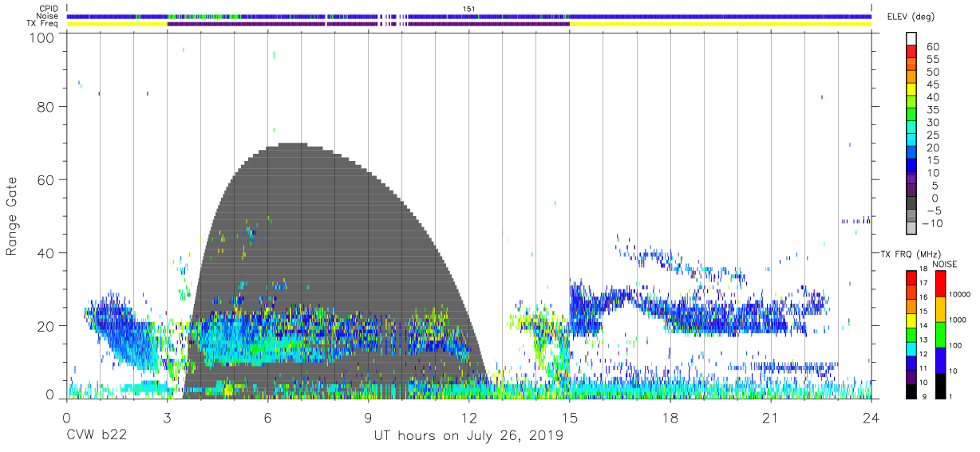Select the 60 label on Range Gate axis
Image resolution: width=980 pixels, height=452 pixels.
pyautogui.click(x=46, y=179)
